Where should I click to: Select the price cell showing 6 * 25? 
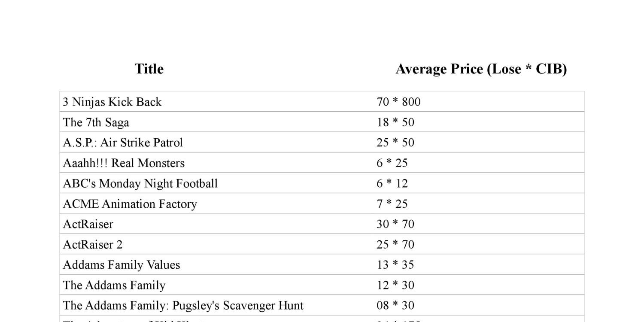click(x=392, y=163)
